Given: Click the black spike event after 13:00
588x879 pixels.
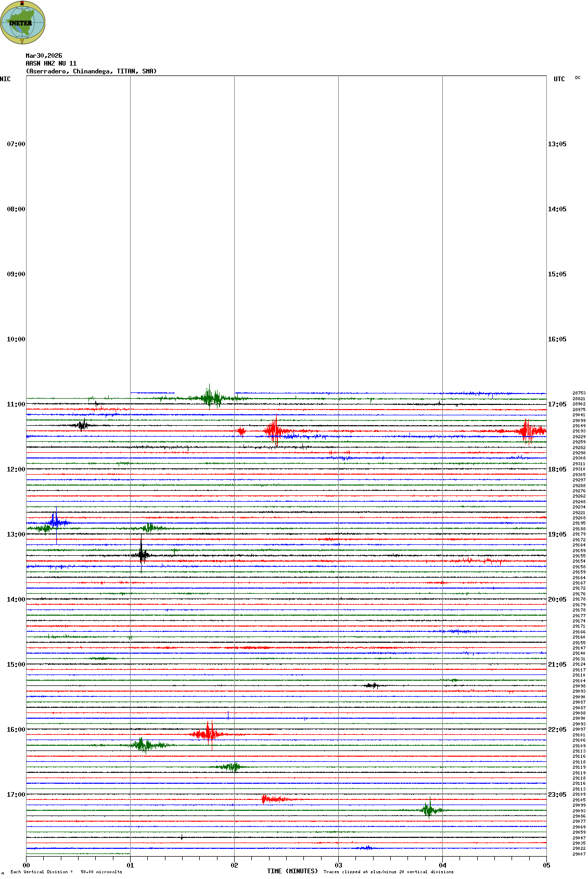Looking at the screenshot, I should 142,555.
